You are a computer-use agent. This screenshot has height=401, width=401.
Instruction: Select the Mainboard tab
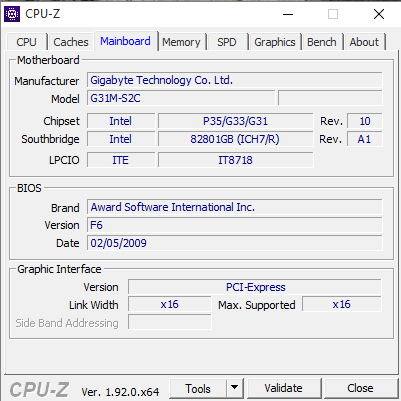coord(125,41)
